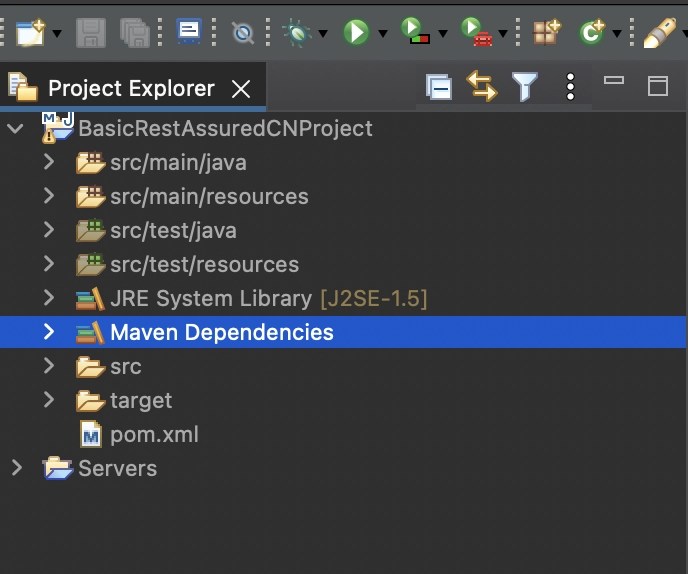The height and width of the screenshot is (574, 688).
Task: Select src/main/java source folder
Action: 178,163
